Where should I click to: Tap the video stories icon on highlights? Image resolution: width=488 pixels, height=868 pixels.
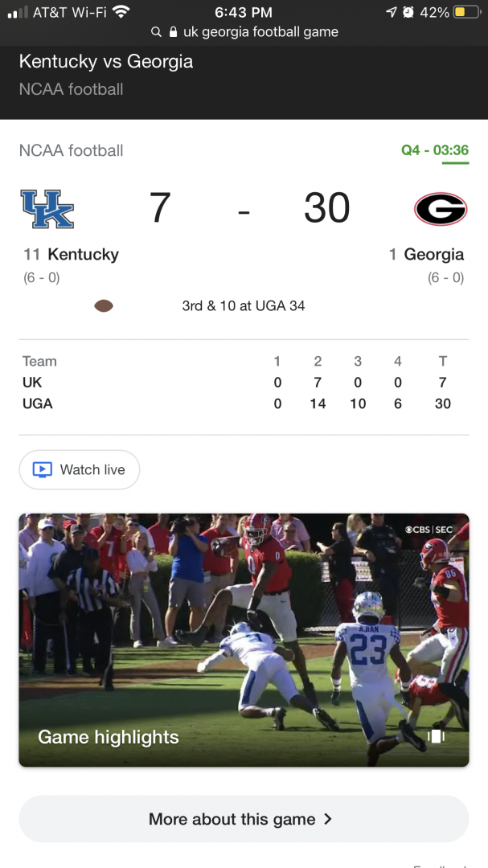click(x=437, y=736)
